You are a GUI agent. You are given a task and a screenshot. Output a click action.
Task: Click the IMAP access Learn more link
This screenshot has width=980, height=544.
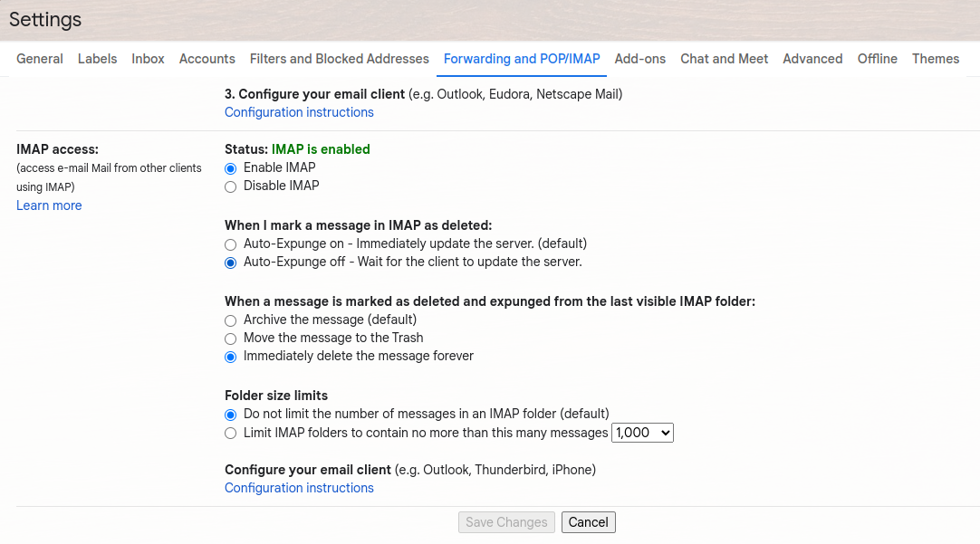coord(49,205)
